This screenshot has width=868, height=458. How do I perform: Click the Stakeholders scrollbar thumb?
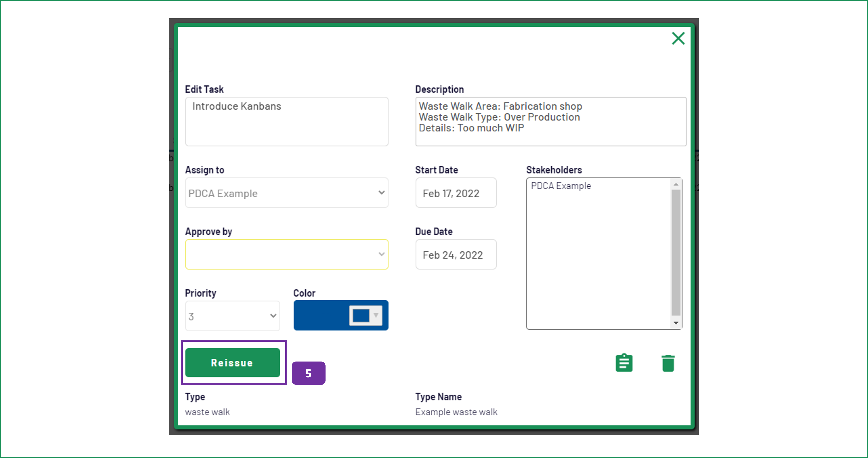pyautogui.click(x=676, y=253)
